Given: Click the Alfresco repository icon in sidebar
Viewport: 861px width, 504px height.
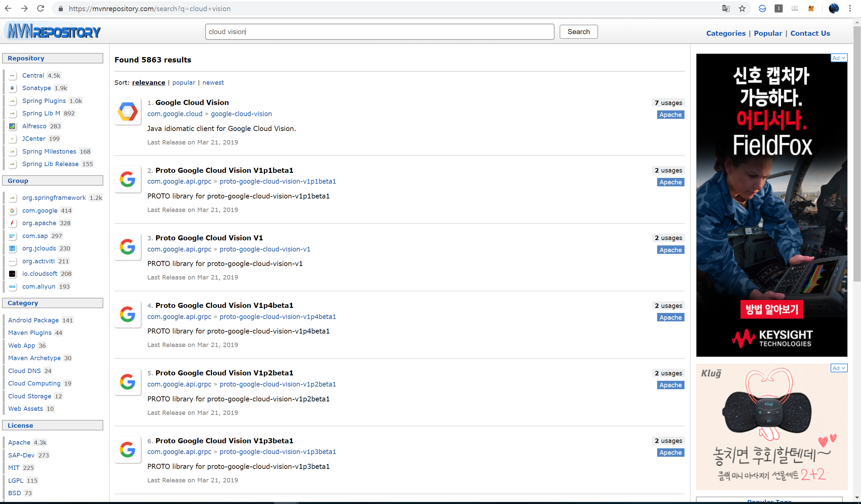Looking at the screenshot, I should pos(12,126).
